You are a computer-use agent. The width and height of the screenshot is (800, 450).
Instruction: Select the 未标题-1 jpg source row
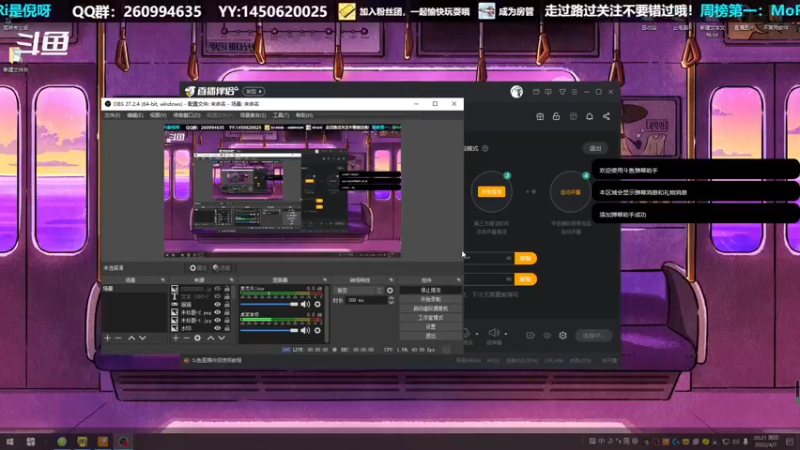point(201,320)
